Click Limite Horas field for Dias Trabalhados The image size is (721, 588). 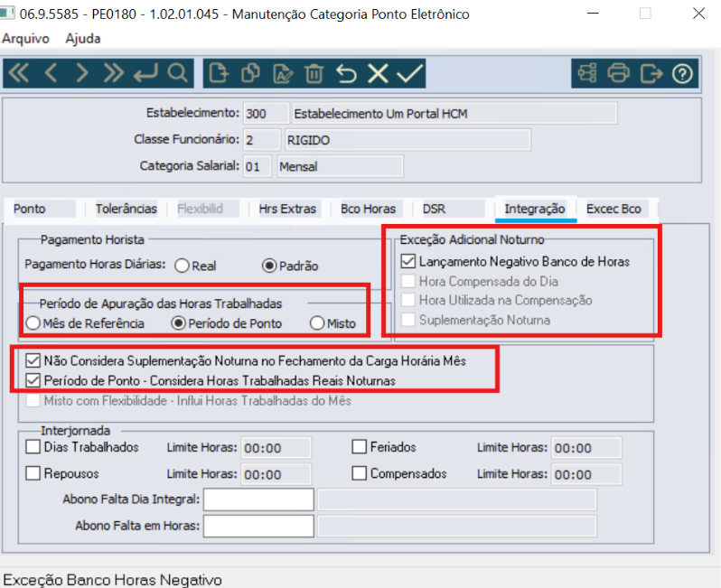[276, 448]
